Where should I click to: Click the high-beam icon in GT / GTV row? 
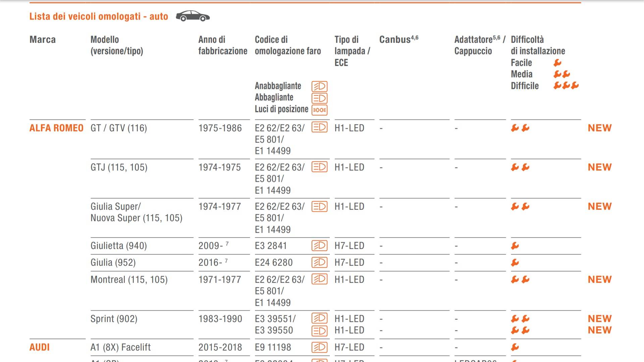pyautogui.click(x=319, y=127)
